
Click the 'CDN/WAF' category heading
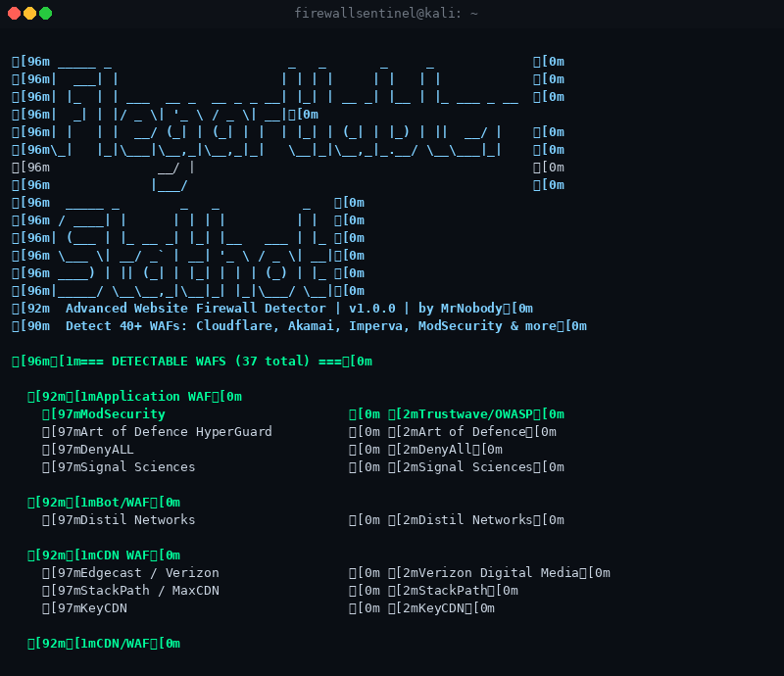point(104,644)
